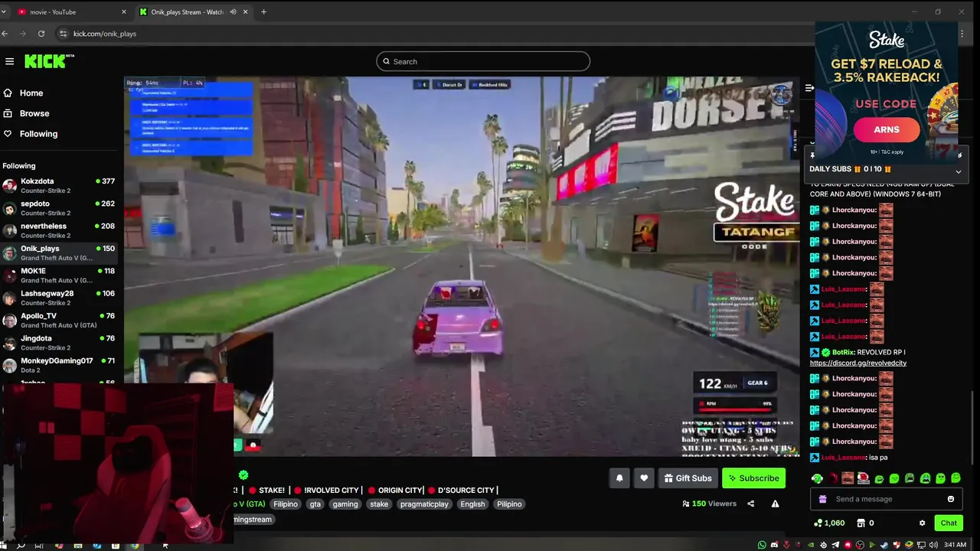Open MonkeyDGaming017 channel in Following list
The width and height of the screenshot is (980, 551).
tap(60, 365)
